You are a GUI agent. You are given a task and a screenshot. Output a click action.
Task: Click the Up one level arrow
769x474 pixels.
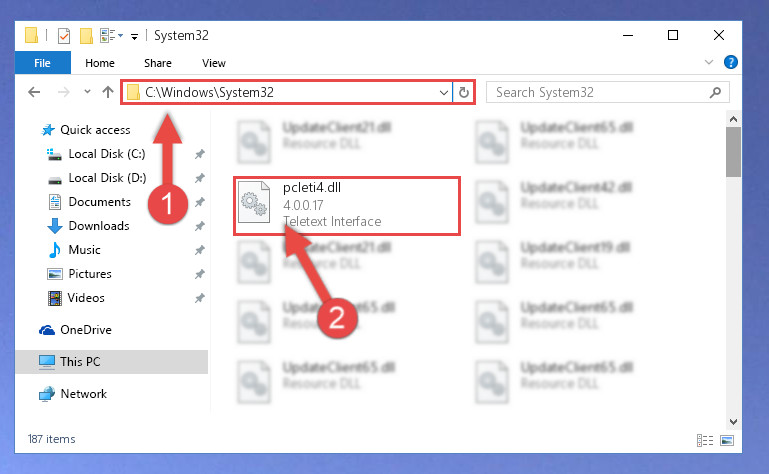pos(108,92)
